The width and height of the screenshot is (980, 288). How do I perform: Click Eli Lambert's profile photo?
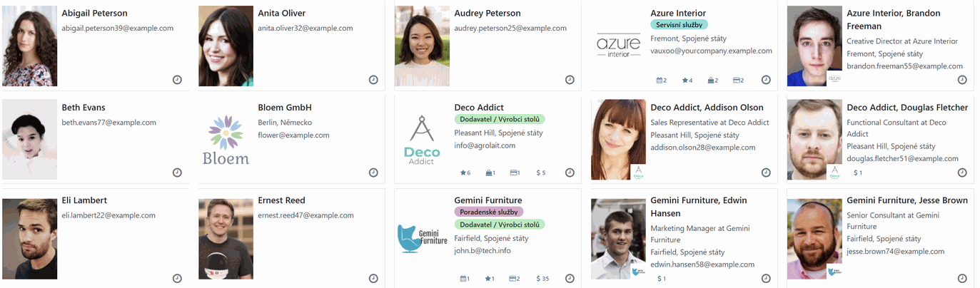[x=30, y=238]
